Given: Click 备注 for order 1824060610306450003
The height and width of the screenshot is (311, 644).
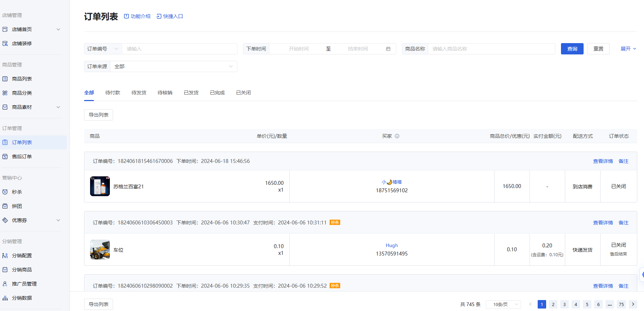Looking at the screenshot, I should pos(624,223).
